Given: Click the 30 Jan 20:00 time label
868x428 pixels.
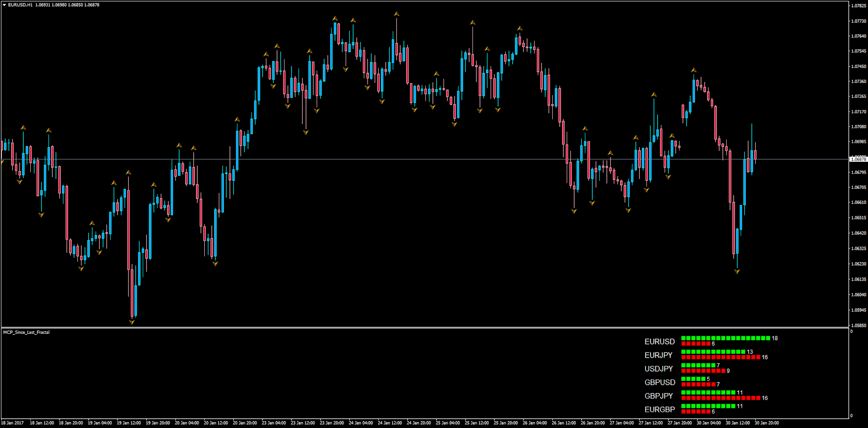Looking at the screenshot, I should tap(767, 423).
